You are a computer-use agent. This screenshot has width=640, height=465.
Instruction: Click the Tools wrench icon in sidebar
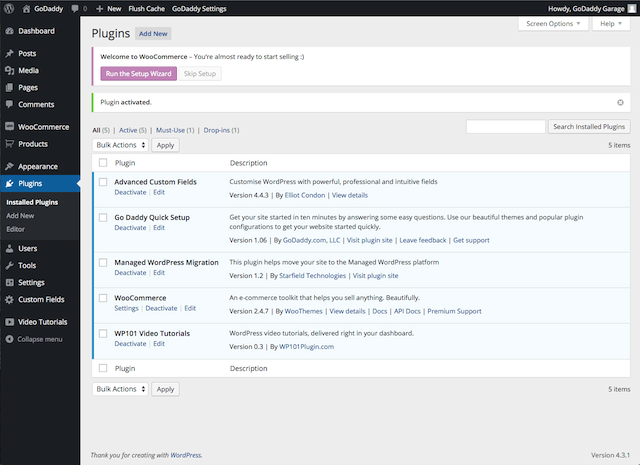tap(9, 265)
